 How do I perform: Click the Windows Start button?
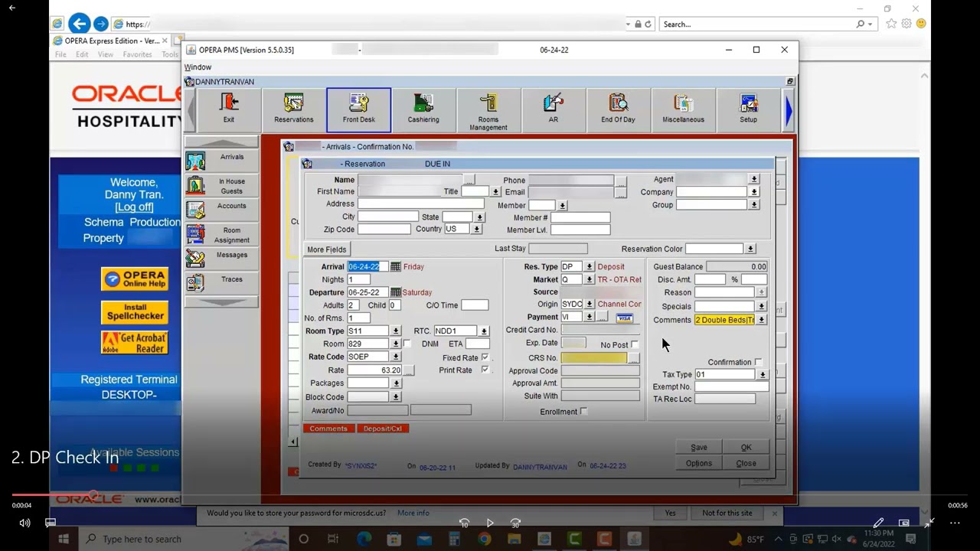click(x=64, y=539)
